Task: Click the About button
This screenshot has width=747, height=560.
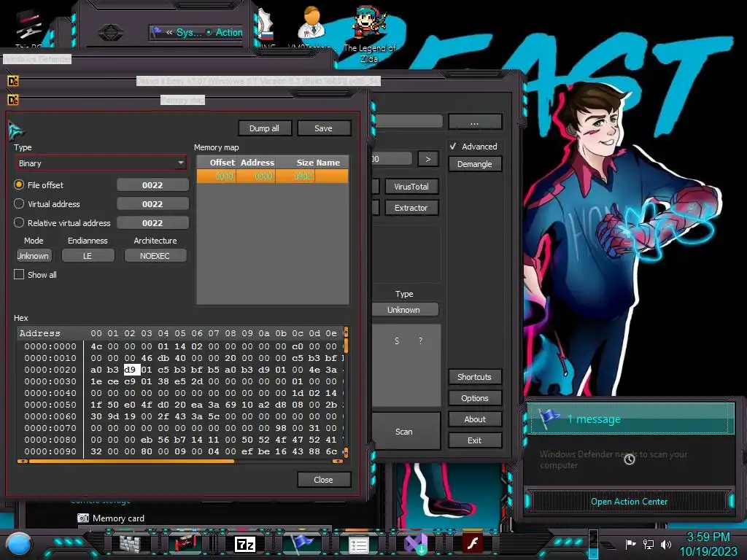Action: [x=475, y=419]
